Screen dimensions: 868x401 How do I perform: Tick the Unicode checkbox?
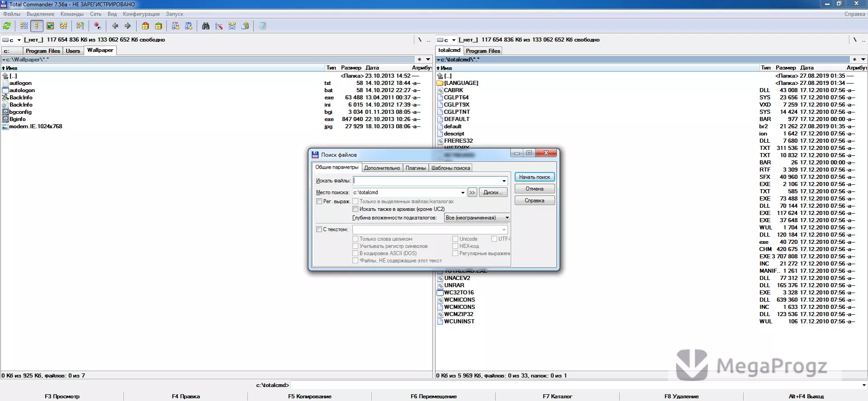[455, 239]
